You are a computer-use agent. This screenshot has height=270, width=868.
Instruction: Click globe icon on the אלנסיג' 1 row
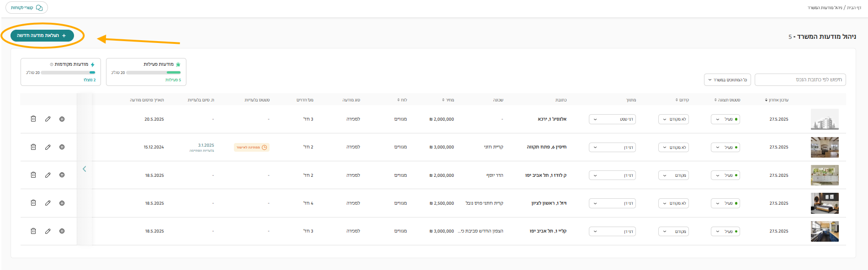click(62, 119)
